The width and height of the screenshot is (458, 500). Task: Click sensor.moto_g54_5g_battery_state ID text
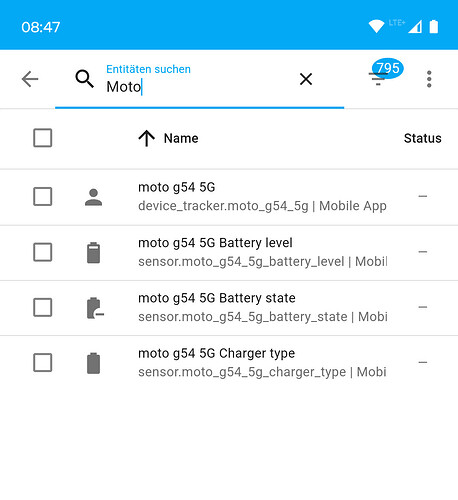point(243,317)
